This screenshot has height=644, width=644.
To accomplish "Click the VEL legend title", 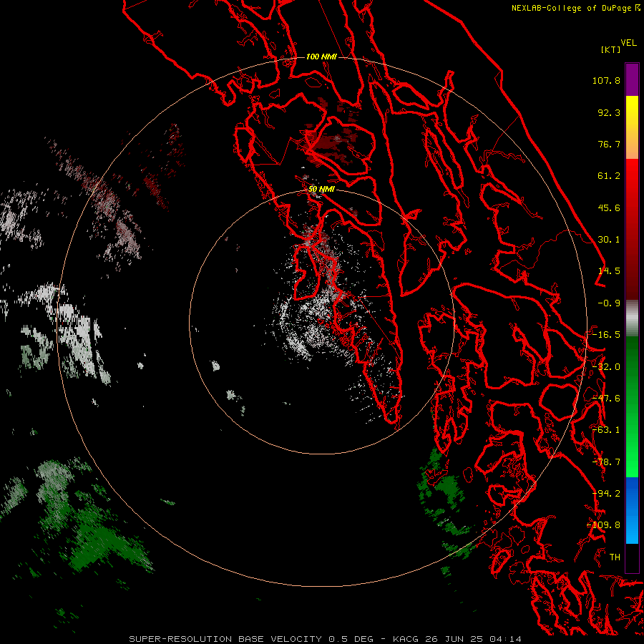I will tap(628, 43).
